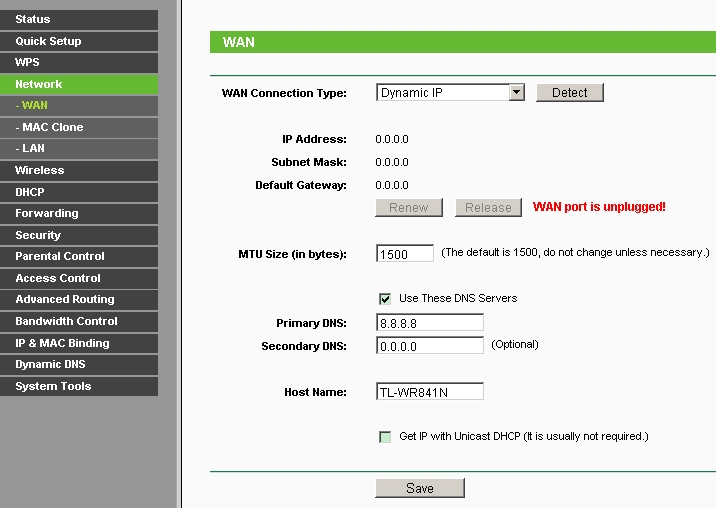Click the '(Optional)' note text
This screenshot has width=716, height=508.
tap(515, 344)
